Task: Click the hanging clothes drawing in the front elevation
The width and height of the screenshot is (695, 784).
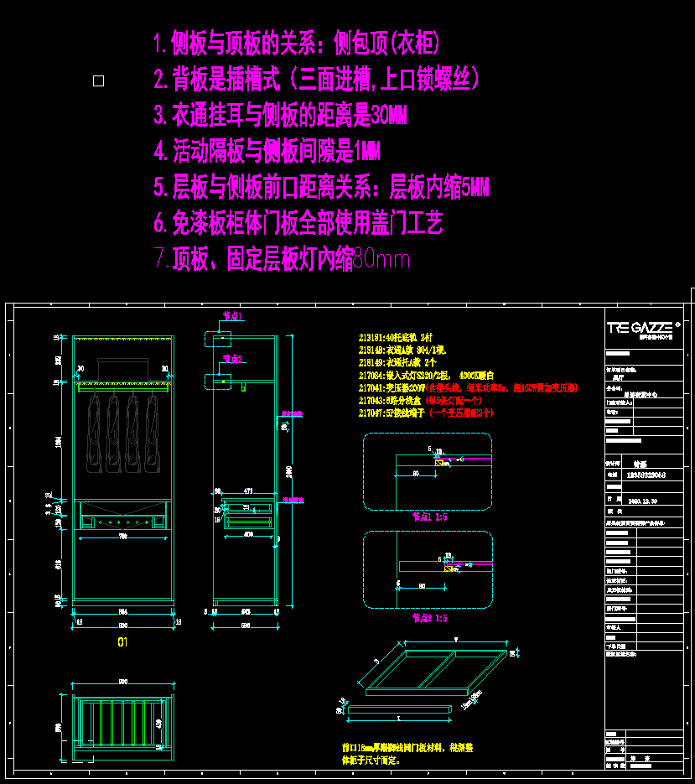Action: coord(123,433)
